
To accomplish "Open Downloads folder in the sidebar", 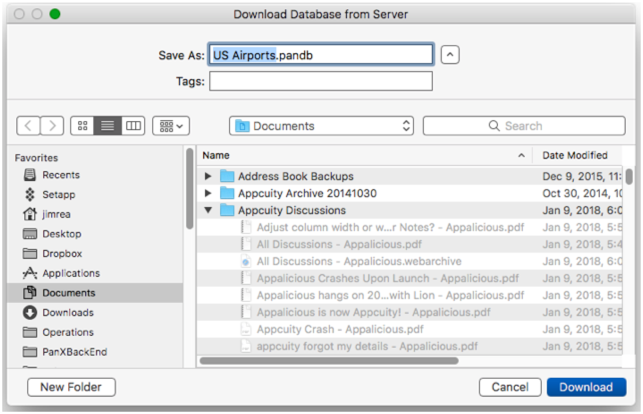I will [68, 313].
